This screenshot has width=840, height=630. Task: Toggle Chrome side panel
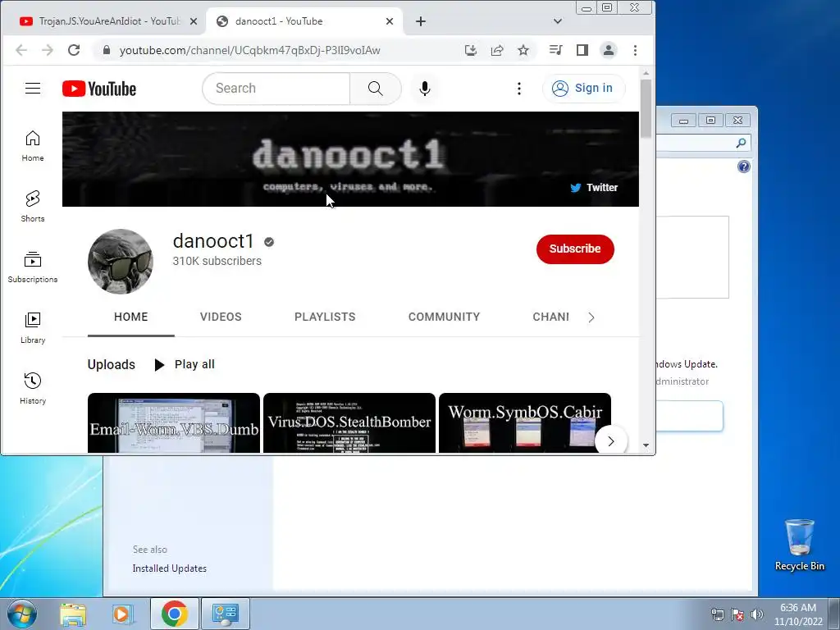pos(582,50)
